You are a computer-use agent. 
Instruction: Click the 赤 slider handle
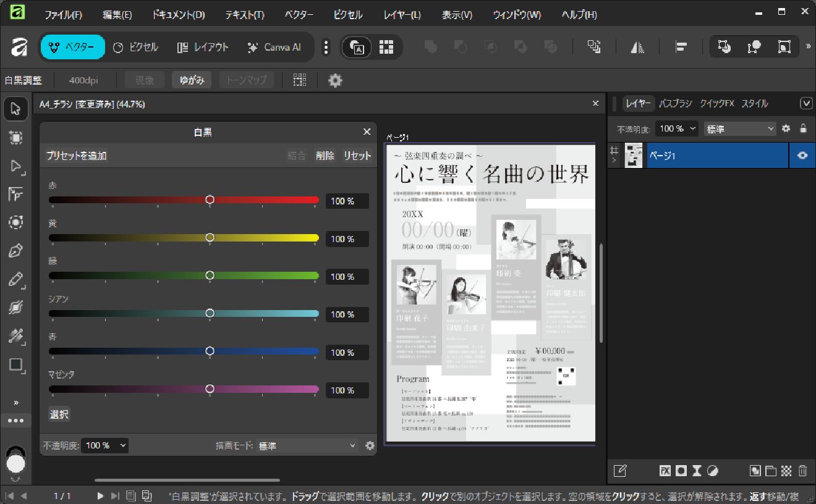[210, 199]
